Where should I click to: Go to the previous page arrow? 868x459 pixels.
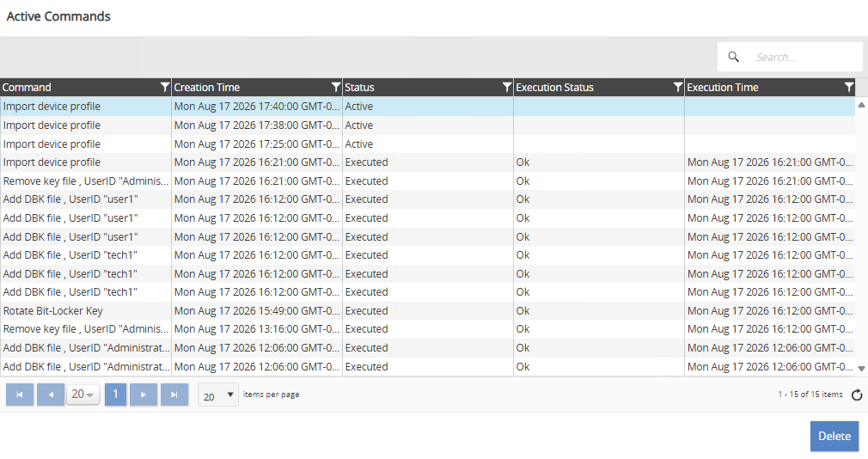pos(51,395)
